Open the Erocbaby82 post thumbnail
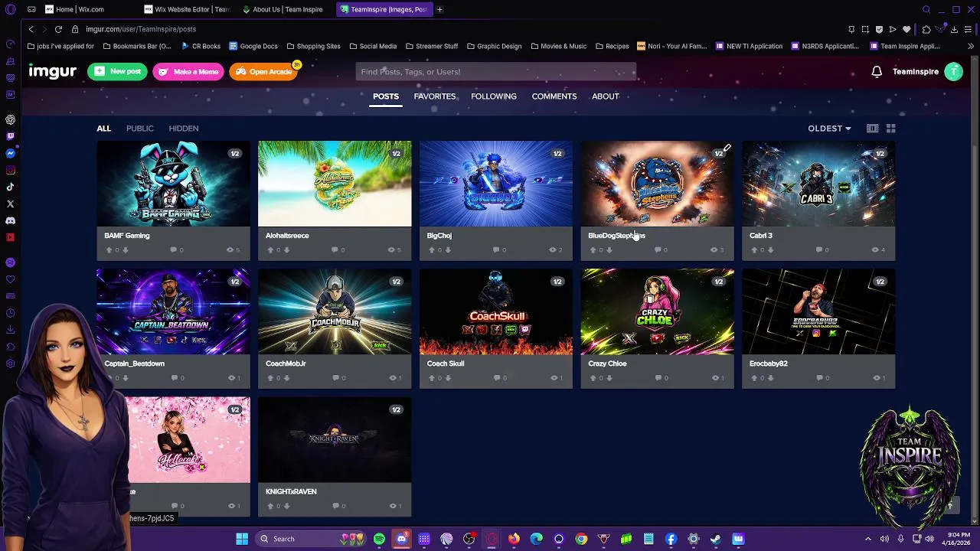Screen dimensions: 980x551 click(x=818, y=311)
